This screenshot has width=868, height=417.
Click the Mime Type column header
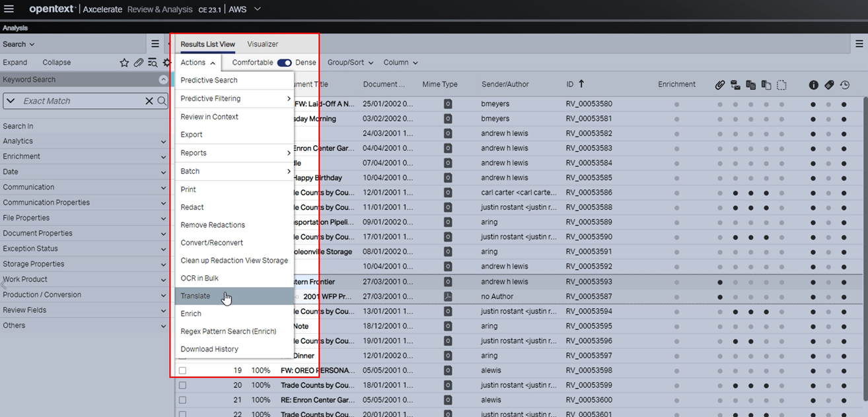(x=440, y=84)
